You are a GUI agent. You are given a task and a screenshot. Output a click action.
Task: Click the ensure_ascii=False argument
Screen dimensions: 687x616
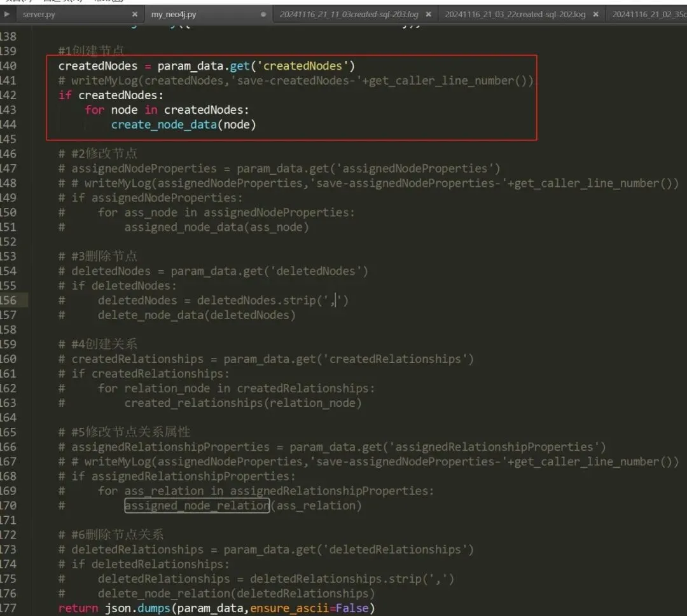click(309, 608)
